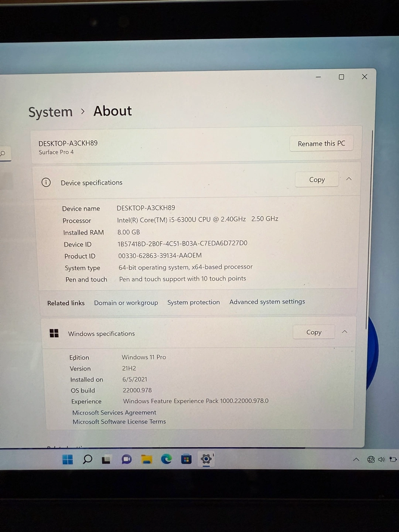Click Installed RAM 8.00 GB value
Image resolution: width=399 pixels, height=532 pixels.
pyautogui.click(x=129, y=232)
